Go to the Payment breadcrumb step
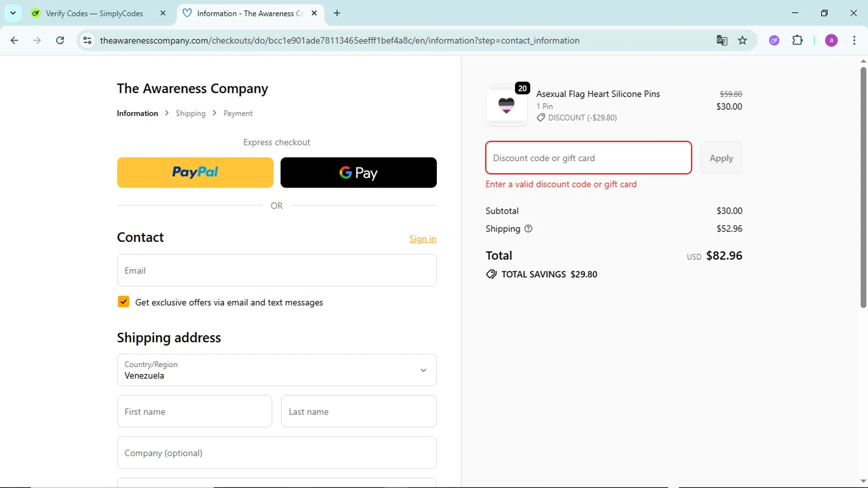The image size is (868, 488). (238, 113)
